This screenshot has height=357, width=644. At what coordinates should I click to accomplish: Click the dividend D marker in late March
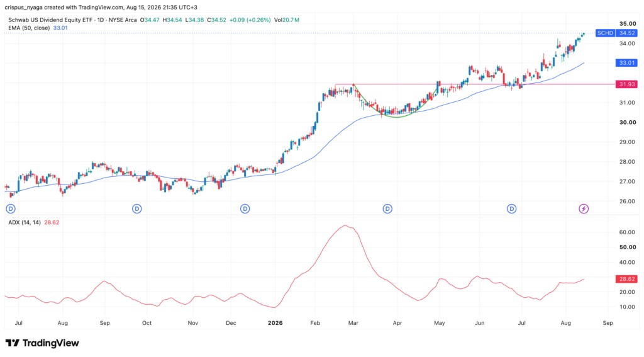click(x=387, y=209)
